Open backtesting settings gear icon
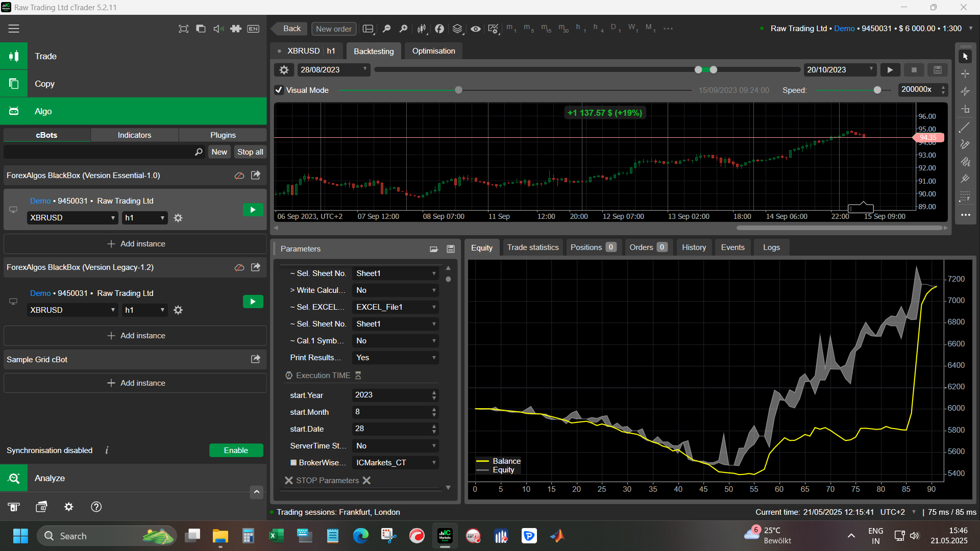 pos(284,70)
